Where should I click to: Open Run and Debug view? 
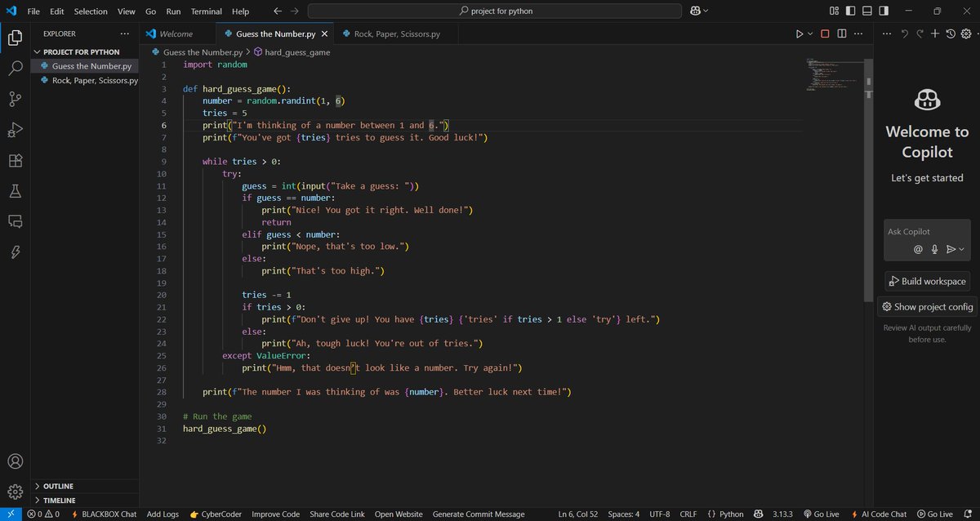pyautogui.click(x=15, y=130)
